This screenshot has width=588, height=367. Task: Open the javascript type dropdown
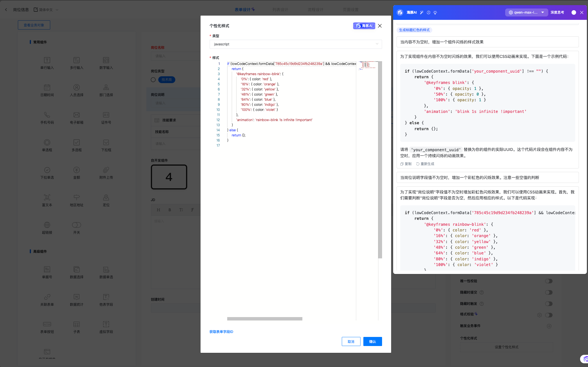coord(296,44)
